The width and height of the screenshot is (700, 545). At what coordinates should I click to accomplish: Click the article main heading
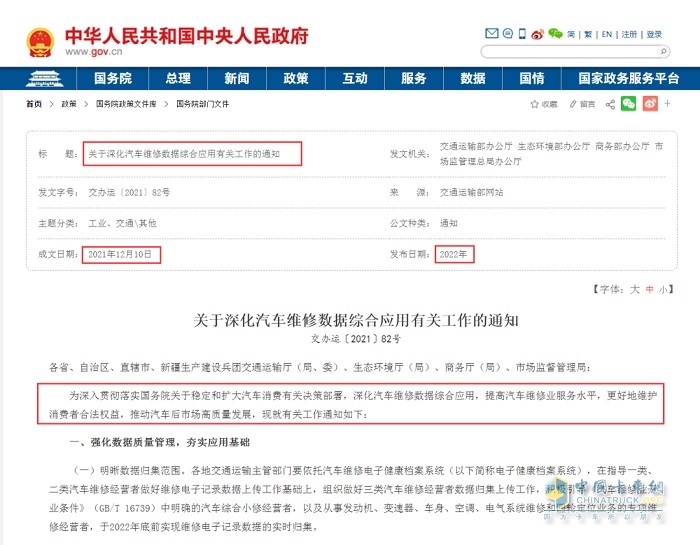click(x=356, y=320)
